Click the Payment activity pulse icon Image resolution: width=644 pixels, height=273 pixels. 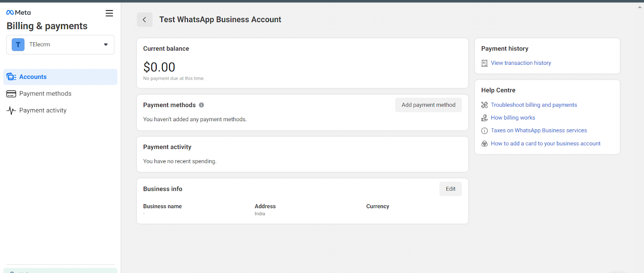click(11, 110)
